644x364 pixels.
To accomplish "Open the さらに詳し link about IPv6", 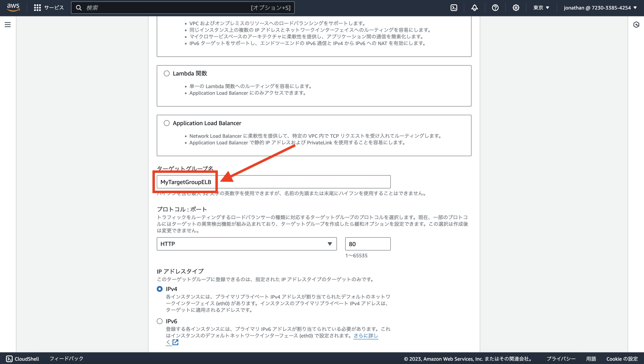I will tap(365, 336).
